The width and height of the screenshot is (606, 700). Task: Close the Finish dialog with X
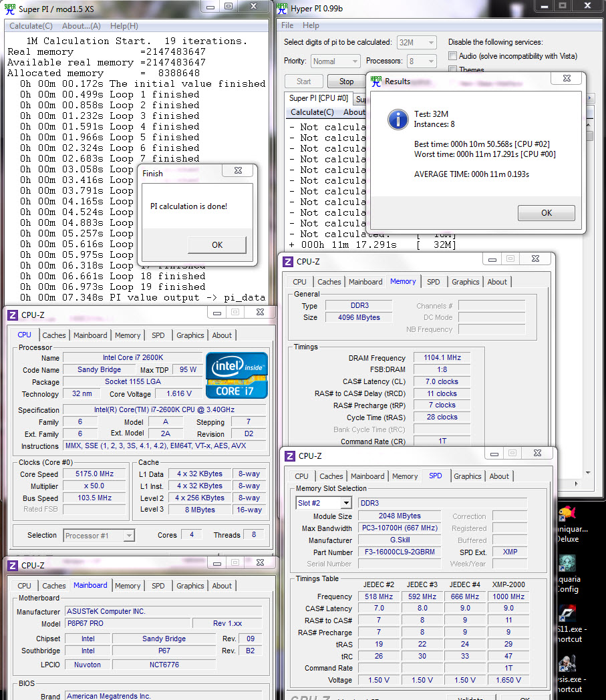click(x=238, y=170)
